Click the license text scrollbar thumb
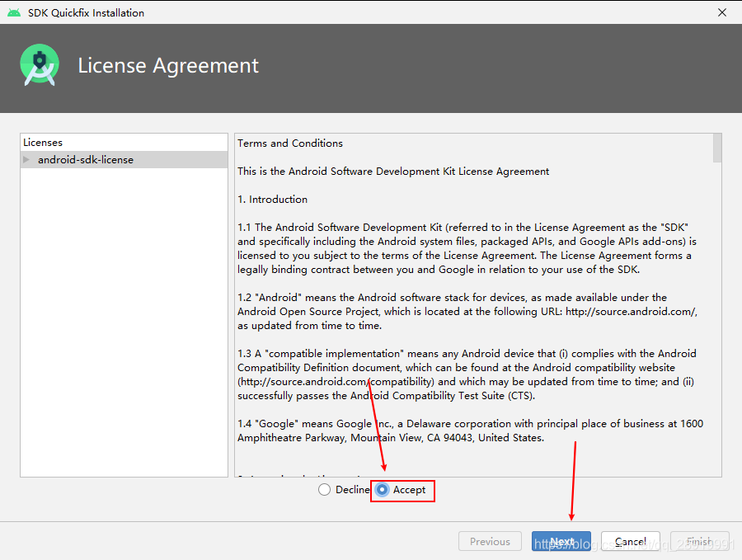Viewport: 742px width, 560px height. click(717, 148)
